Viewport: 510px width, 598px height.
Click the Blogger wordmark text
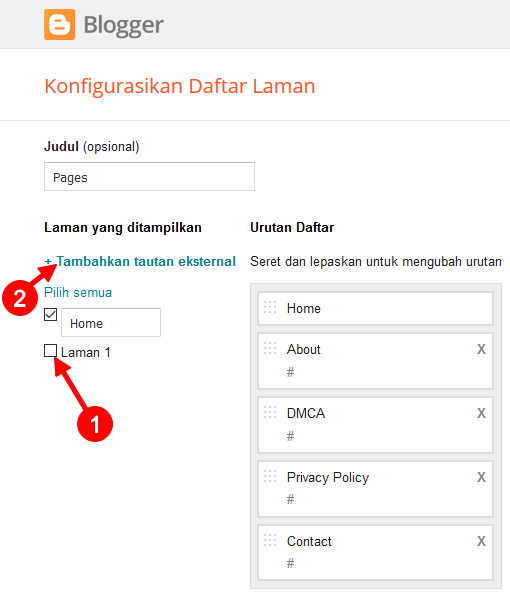tap(124, 26)
